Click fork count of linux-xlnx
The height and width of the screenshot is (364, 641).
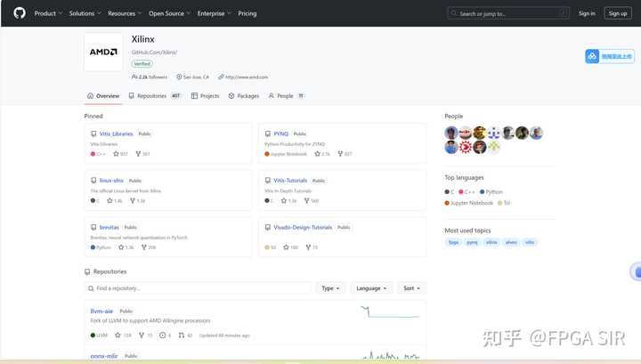137,200
